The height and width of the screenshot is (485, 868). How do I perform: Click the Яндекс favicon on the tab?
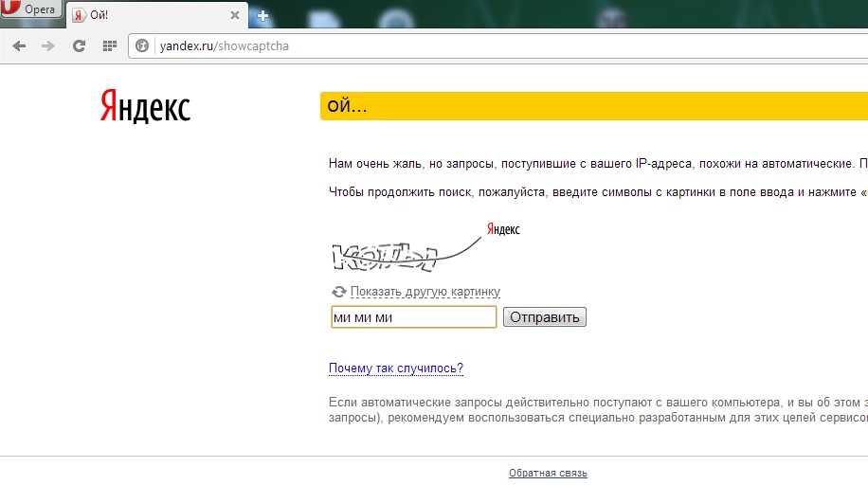80,15
